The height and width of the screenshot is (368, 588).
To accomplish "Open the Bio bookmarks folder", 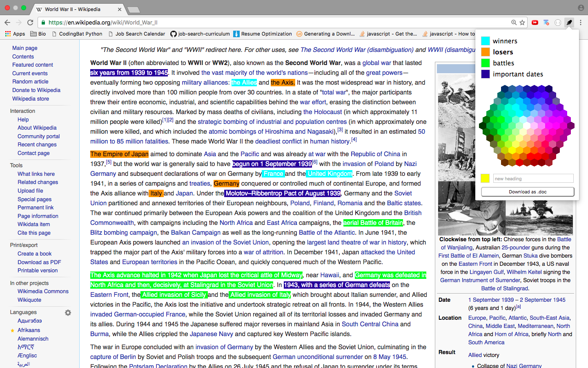I will [x=38, y=34].
